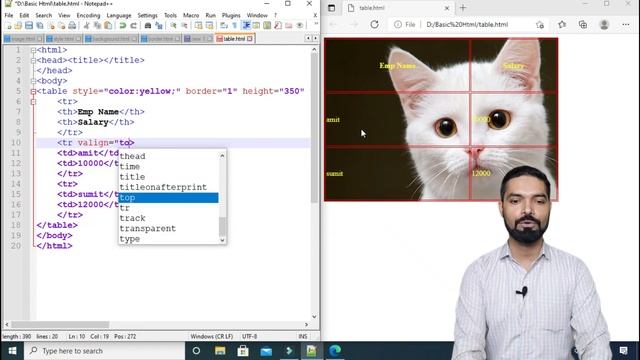Screen dimensions: 640x360
Task: Click the Cut scissors icon
Action: 87,26
